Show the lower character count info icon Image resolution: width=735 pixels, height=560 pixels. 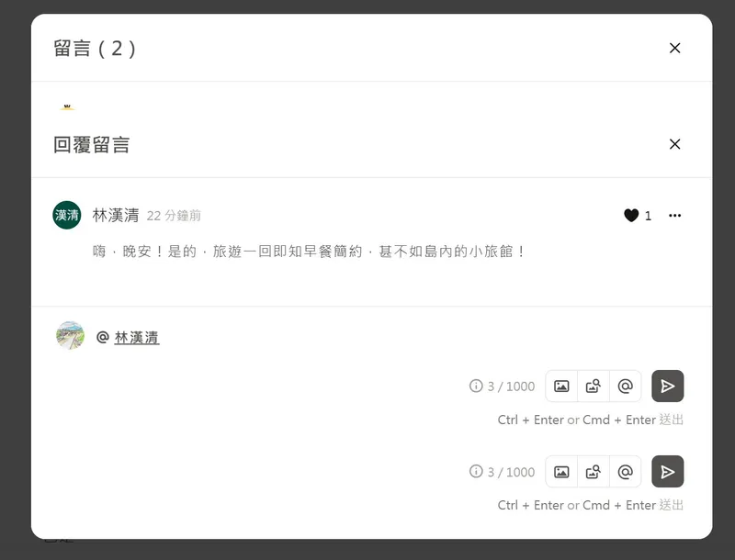(x=476, y=471)
